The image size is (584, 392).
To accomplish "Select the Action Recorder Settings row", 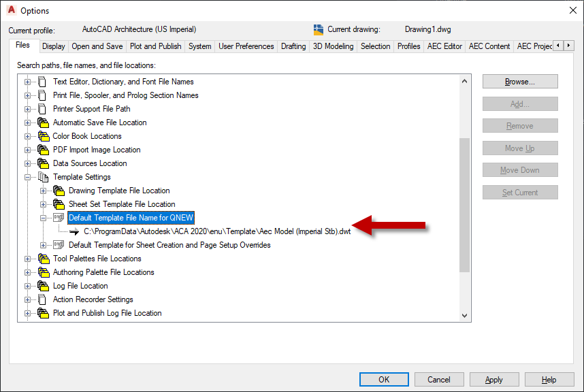I will pyautogui.click(x=93, y=299).
